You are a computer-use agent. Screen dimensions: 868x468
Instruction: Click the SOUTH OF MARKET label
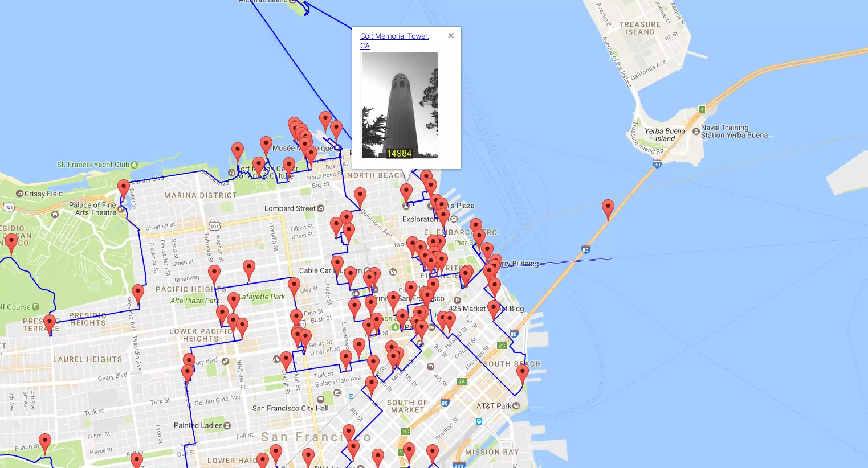click(x=407, y=406)
